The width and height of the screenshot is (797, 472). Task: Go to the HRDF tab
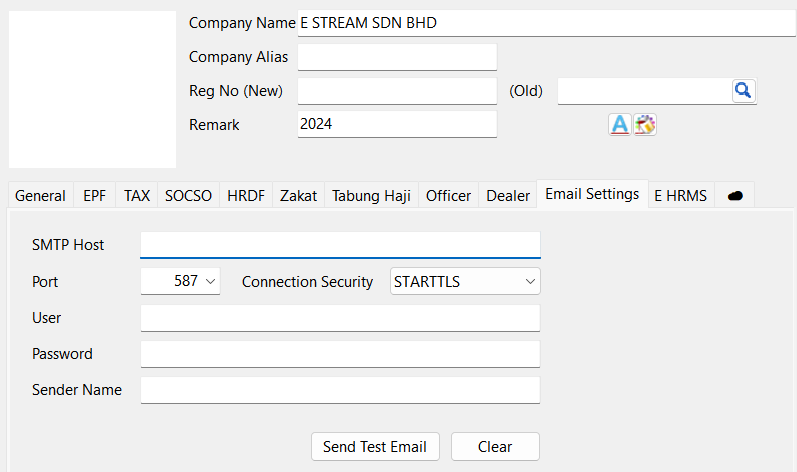(246, 196)
